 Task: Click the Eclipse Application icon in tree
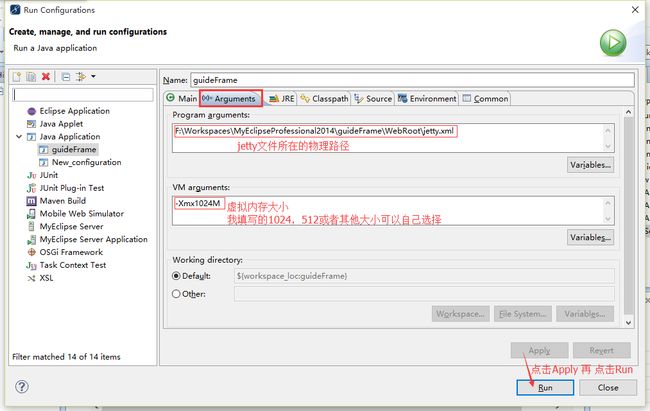[x=32, y=111]
